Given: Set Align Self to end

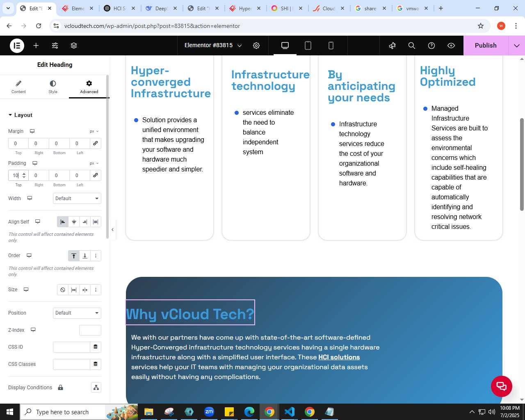Looking at the screenshot, I should coord(85,222).
